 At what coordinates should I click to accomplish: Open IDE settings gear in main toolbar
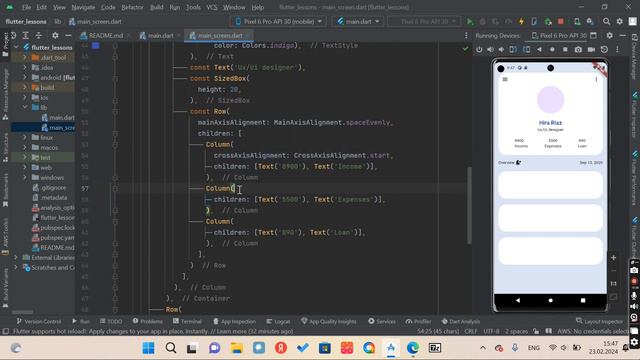[620, 21]
